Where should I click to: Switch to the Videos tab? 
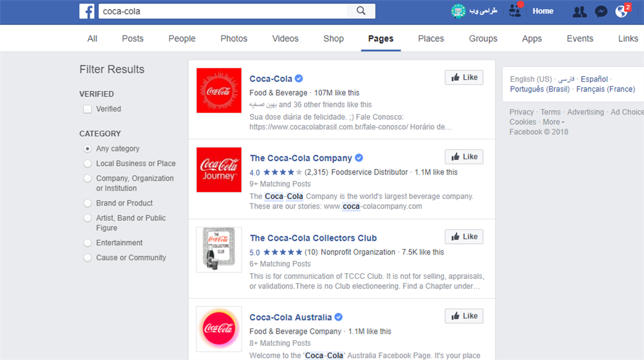tap(285, 39)
